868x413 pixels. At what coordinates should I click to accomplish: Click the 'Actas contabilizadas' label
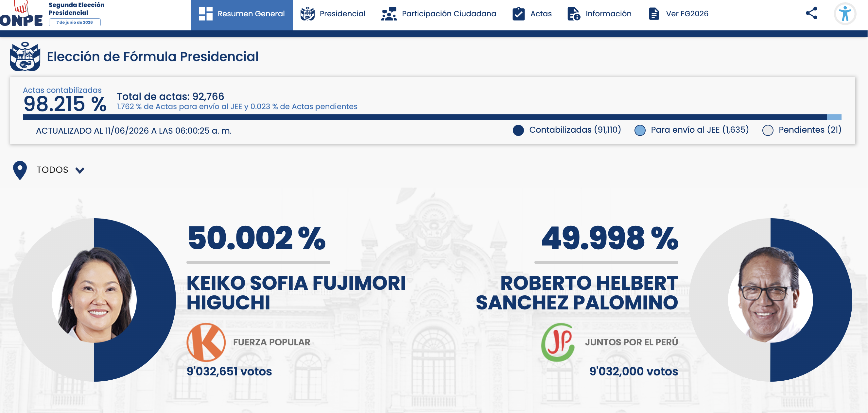tap(62, 90)
